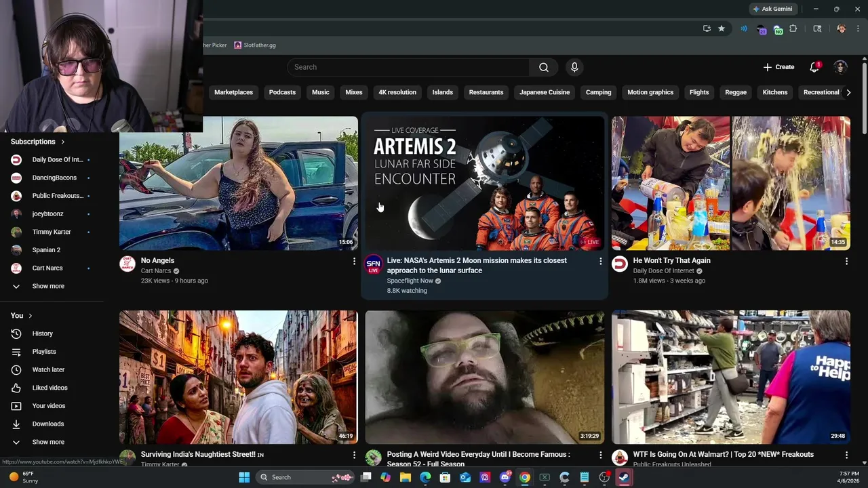Start voice search with the microphone icon
This screenshot has height=488, width=868.
pyautogui.click(x=574, y=67)
